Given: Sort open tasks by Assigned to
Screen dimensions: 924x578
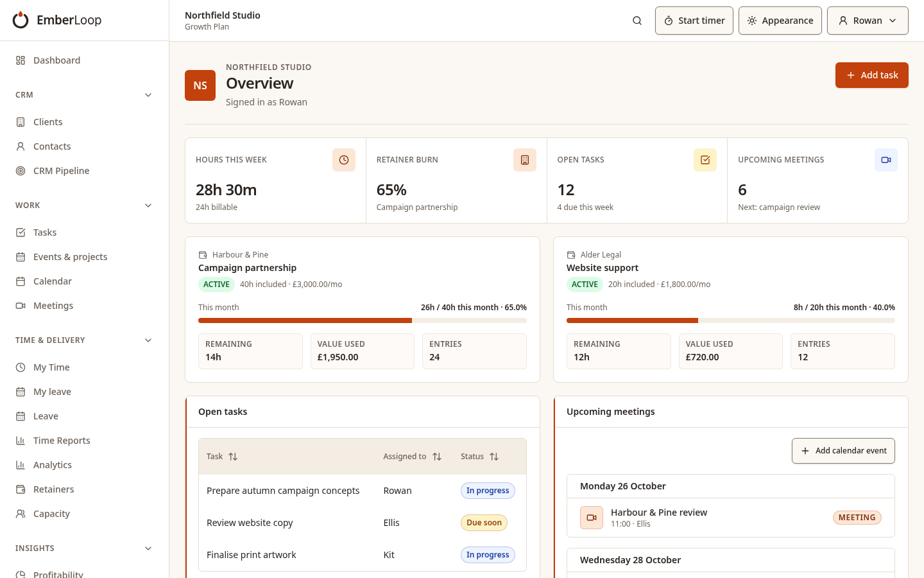Looking at the screenshot, I should [x=413, y=457].
